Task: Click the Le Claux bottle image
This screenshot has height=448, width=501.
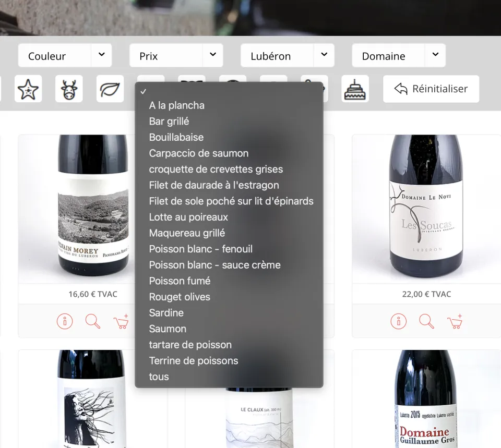Action: pyautogui.click(x=259, y=418)
